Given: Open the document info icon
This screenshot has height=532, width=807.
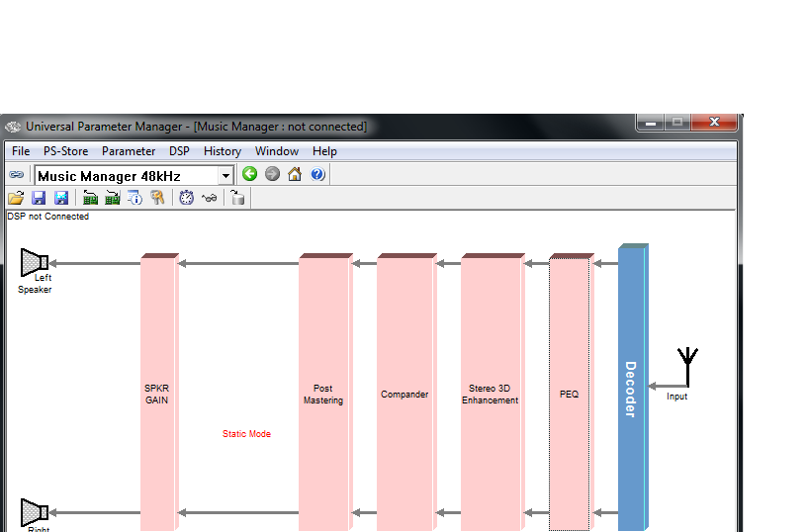Looking at the screenshot, I should coord(134,198).
